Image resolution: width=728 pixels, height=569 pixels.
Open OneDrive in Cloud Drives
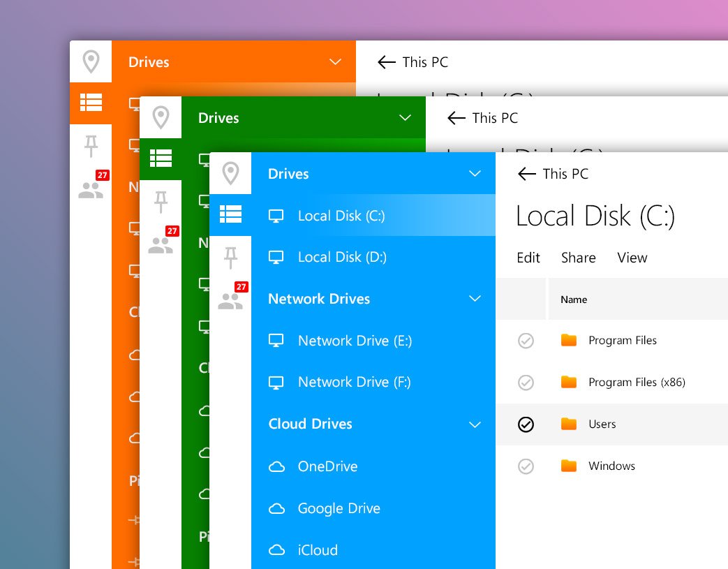pos(373,466)
